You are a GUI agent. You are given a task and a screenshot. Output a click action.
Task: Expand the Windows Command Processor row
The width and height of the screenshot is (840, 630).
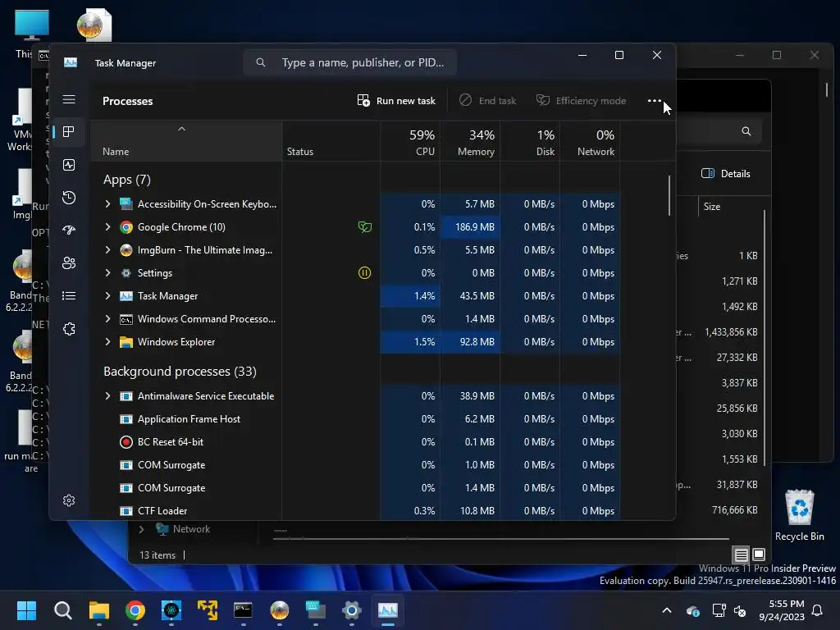click(107, 319)
